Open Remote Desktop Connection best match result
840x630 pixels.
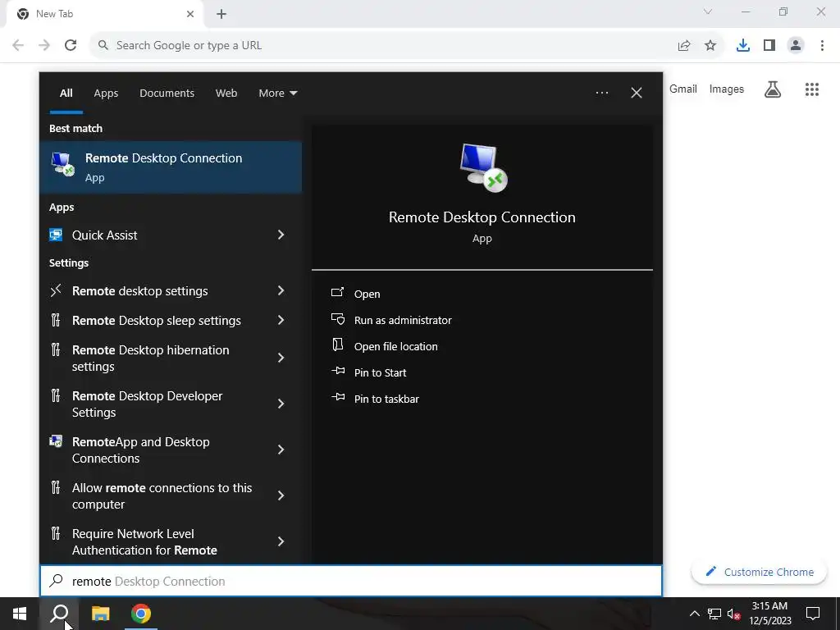[171, 167]
